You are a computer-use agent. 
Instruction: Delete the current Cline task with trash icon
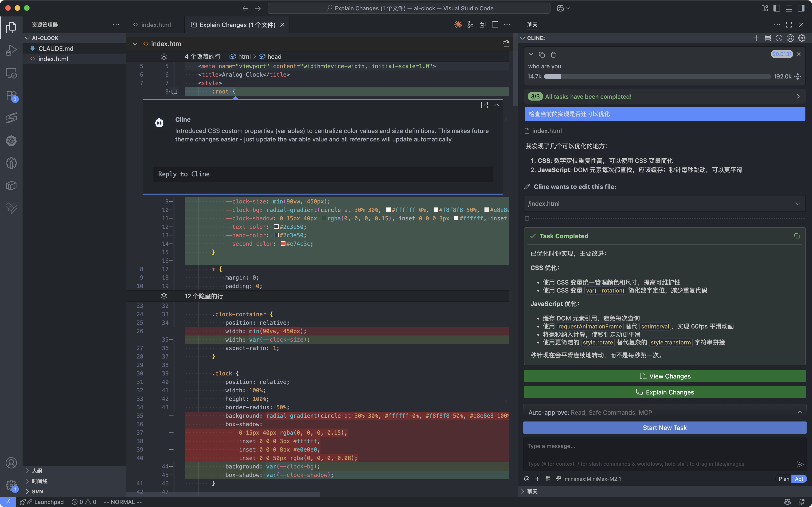(x=553, y=55)
